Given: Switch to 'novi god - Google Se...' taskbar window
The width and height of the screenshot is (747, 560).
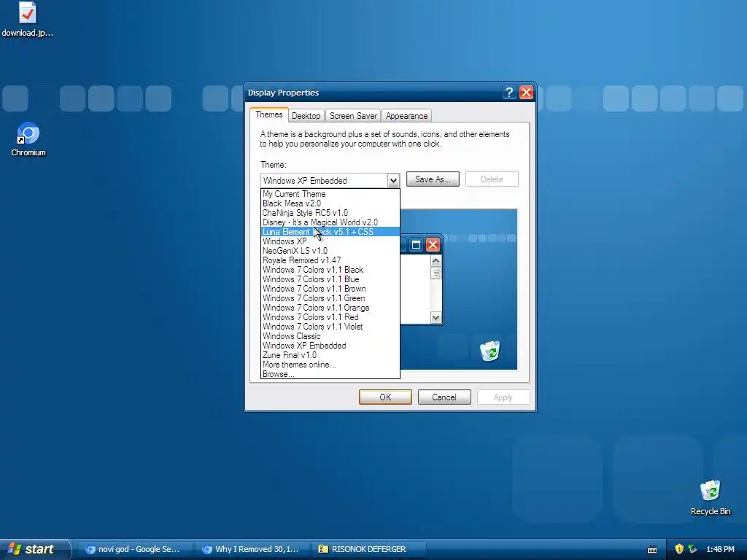Looking at the screenshot, I should click(x=134, y=549).
